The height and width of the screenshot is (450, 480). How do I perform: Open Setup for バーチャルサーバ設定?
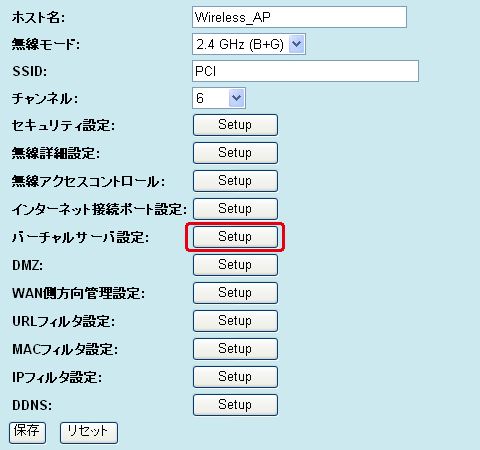tap(235, 237)
